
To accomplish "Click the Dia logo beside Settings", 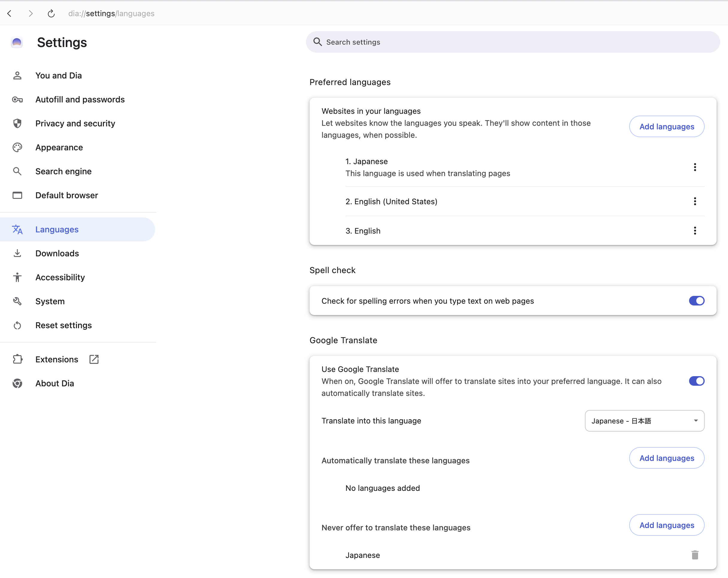I will point(17,42).
